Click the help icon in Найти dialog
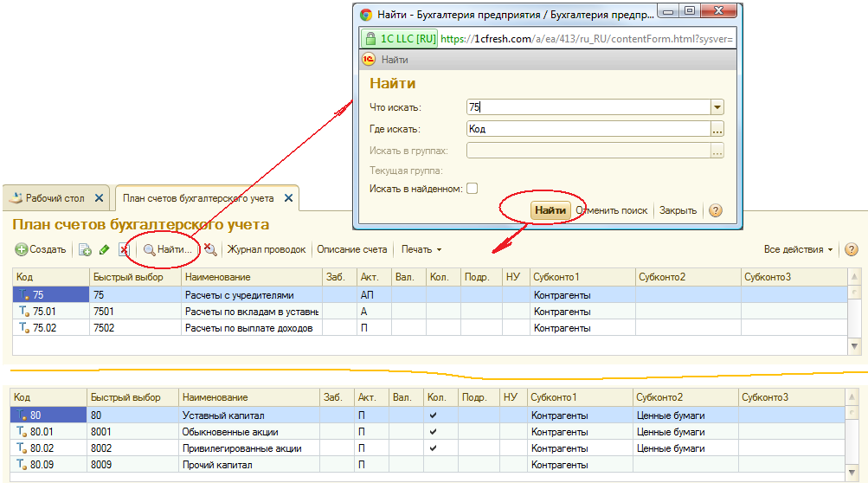This screenshot has width=868, height=483. (x=715, y=210)
